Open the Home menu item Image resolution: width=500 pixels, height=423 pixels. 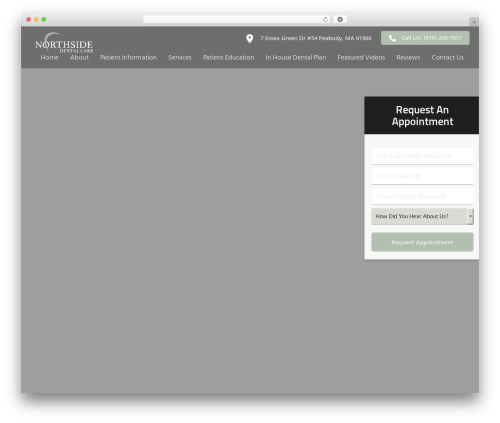49,58
